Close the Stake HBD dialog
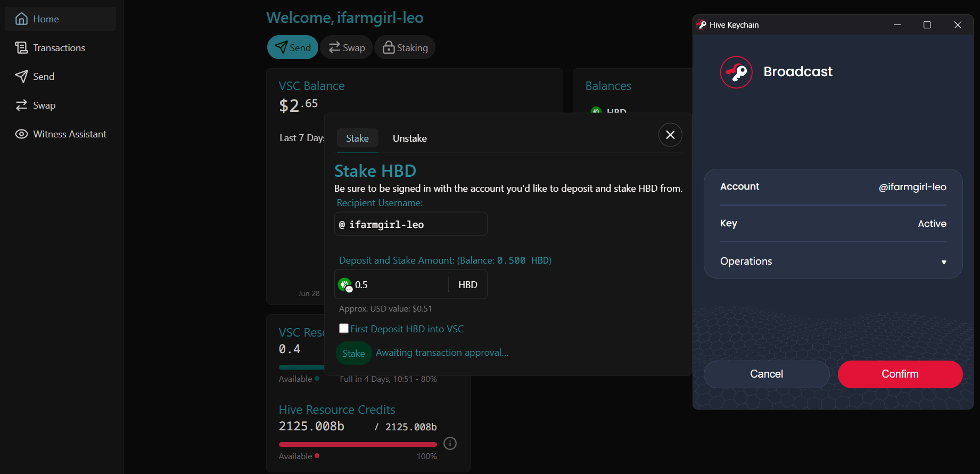 click(x=670, y=135)
